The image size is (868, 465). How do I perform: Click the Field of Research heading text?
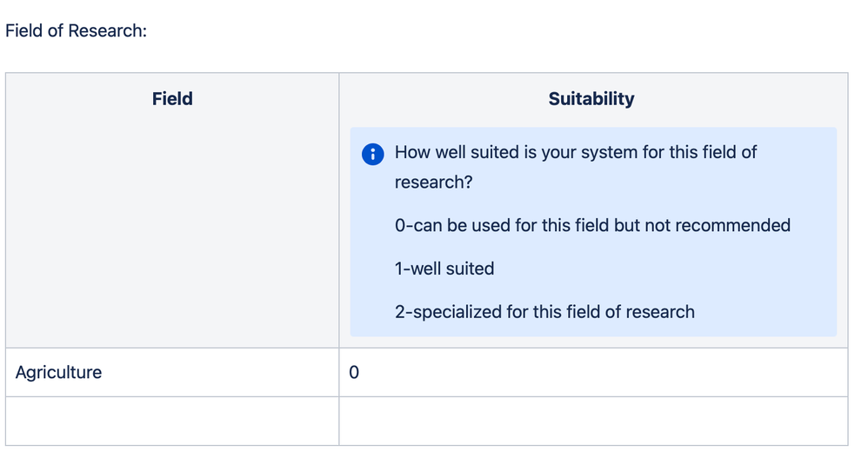pyautogui.click(x=76, y=30)
